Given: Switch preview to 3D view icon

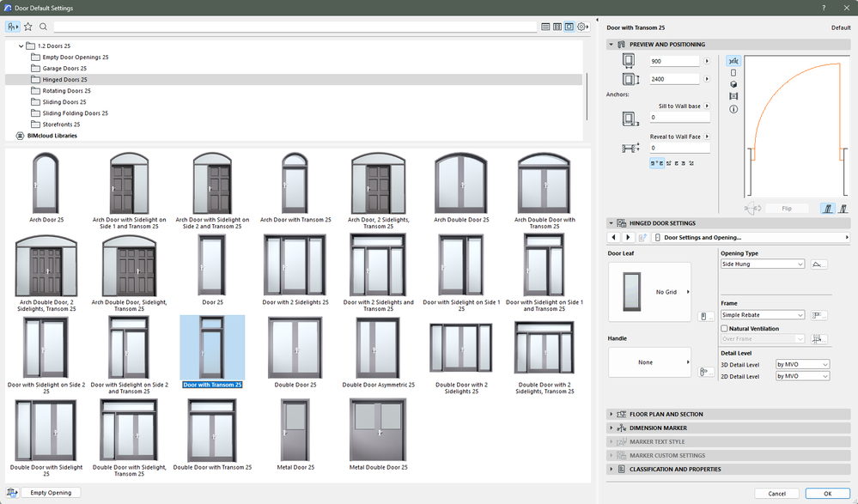Looking at the screenshot, I should 733,85.
